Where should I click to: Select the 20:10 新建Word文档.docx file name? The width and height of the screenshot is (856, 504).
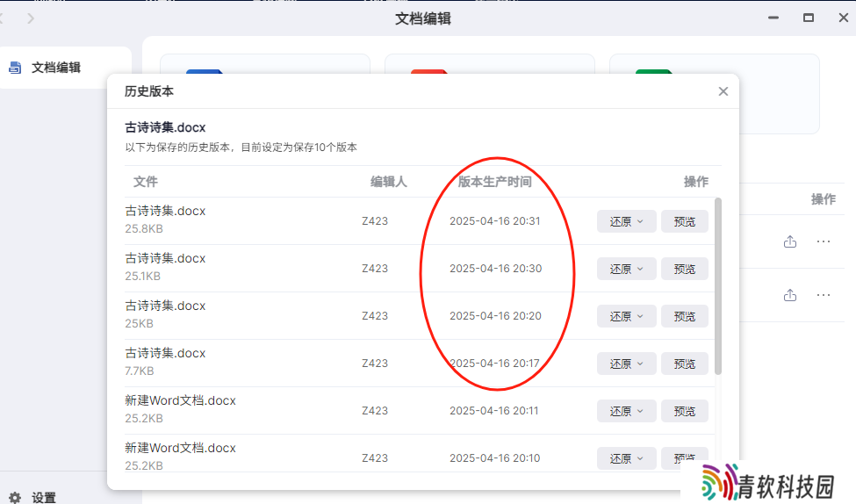(180, 448)
